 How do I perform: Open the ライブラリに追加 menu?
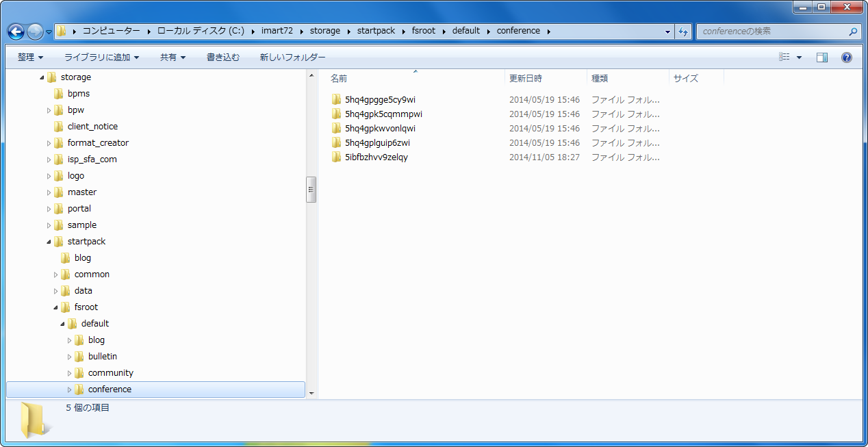click(101, 58)
